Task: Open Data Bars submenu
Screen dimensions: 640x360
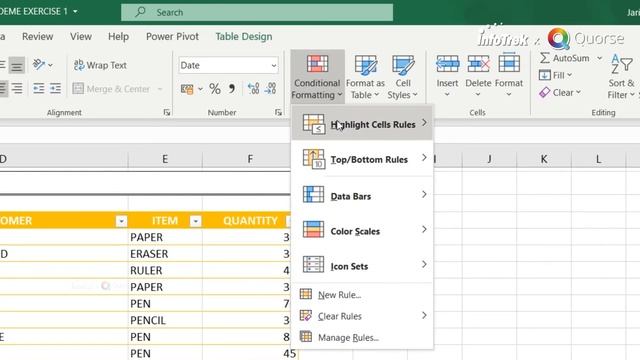Action: pos(362,195)
